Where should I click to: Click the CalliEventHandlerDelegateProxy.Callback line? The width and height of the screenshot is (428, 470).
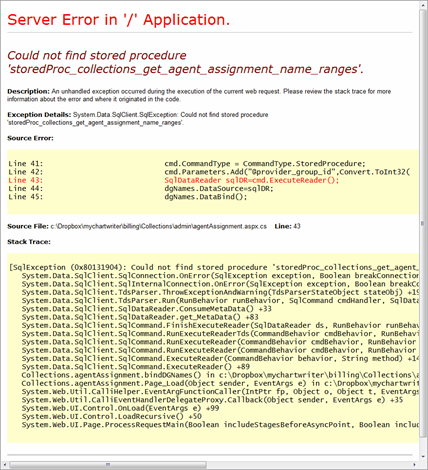pyautogui.click(x=212, y=400)
